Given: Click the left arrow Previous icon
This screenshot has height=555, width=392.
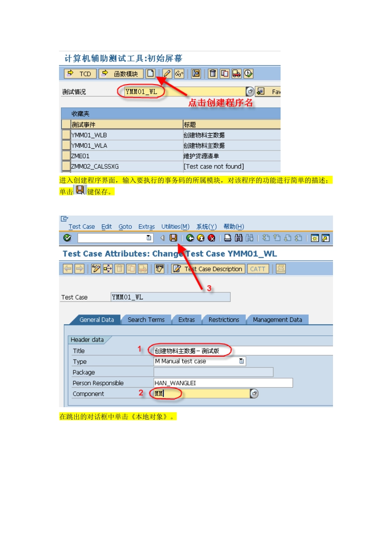Looking at the screenshot, I should click(x=68, y=269).
